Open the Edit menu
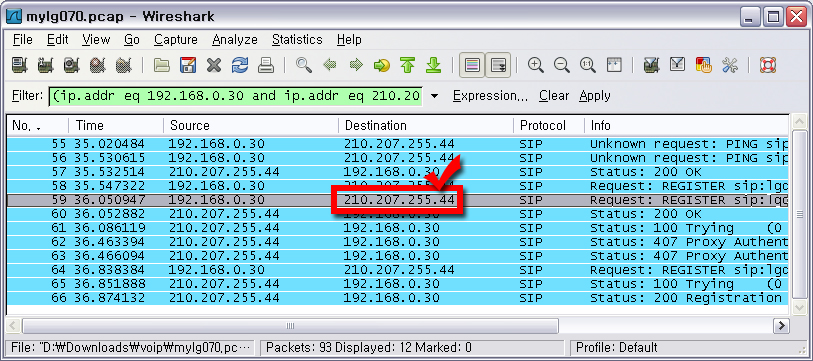 coord(58,39)
